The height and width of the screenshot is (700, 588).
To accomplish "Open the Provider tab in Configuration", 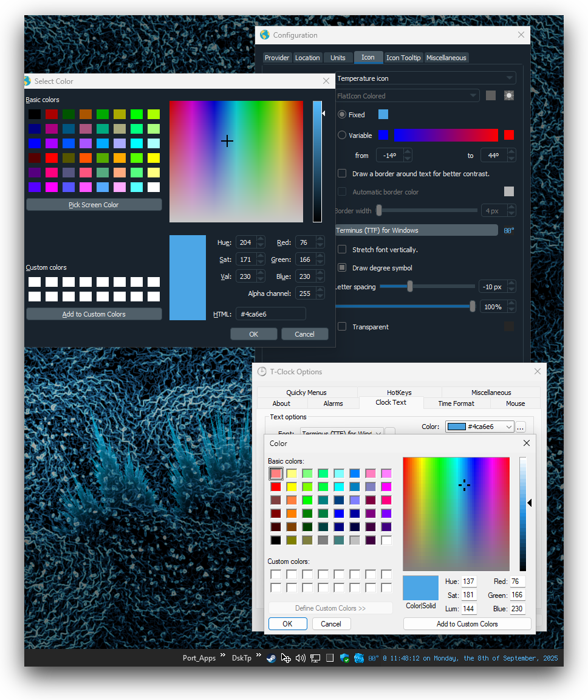I will coord(276,58).
